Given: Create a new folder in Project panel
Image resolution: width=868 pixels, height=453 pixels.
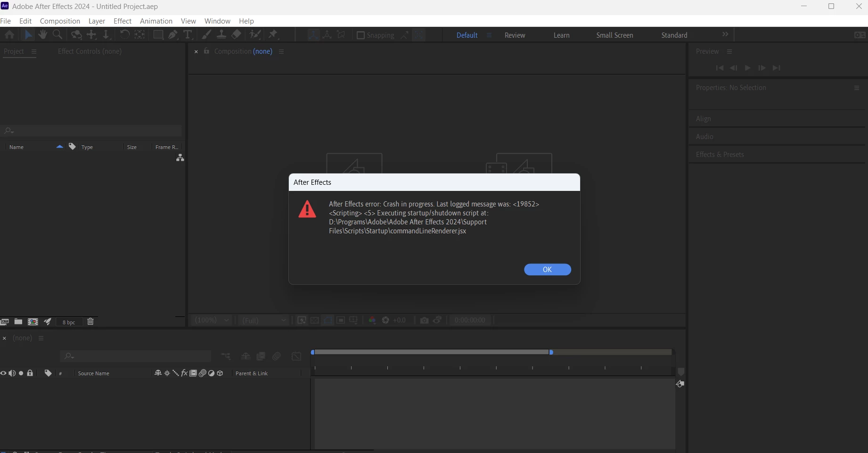Looking at the screenshot, I should 18,321.
